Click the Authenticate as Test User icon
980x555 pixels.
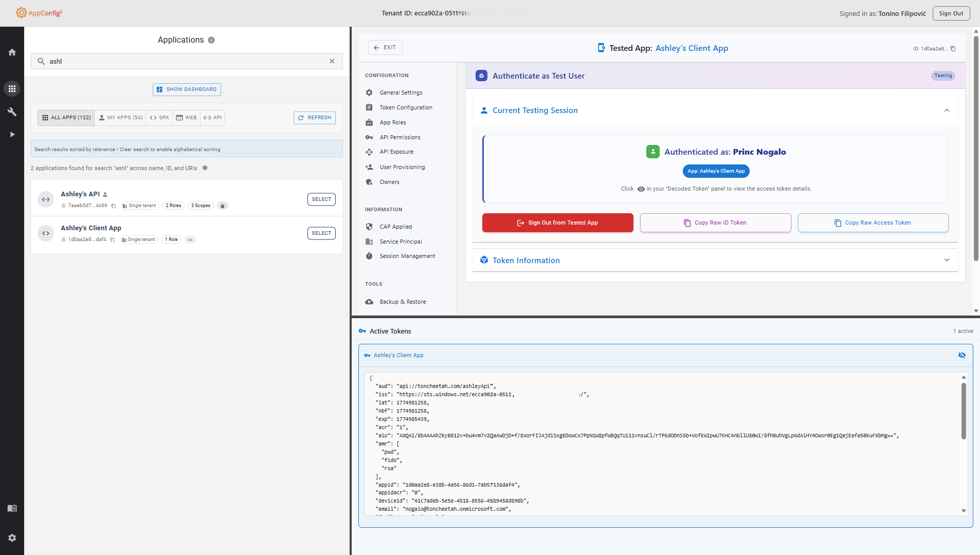[481, 76]
